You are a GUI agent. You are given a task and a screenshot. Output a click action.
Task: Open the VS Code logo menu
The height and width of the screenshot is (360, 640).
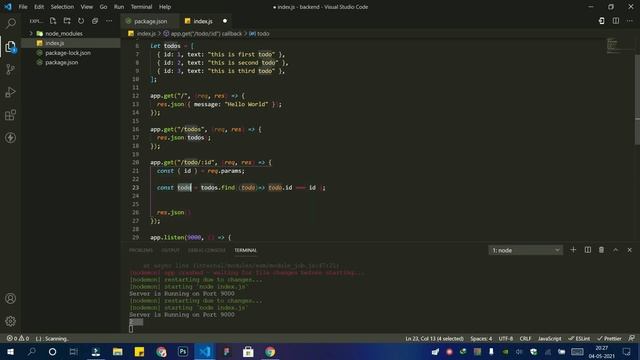[8, 7]
